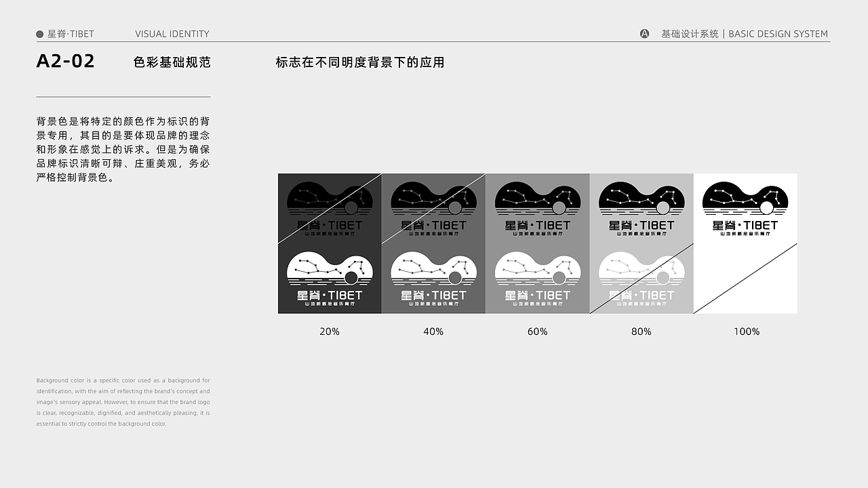Image resolution: width=868 pixels, height=488 pixels.
Task: Select the white logo on 20% background
Action: 330,279
